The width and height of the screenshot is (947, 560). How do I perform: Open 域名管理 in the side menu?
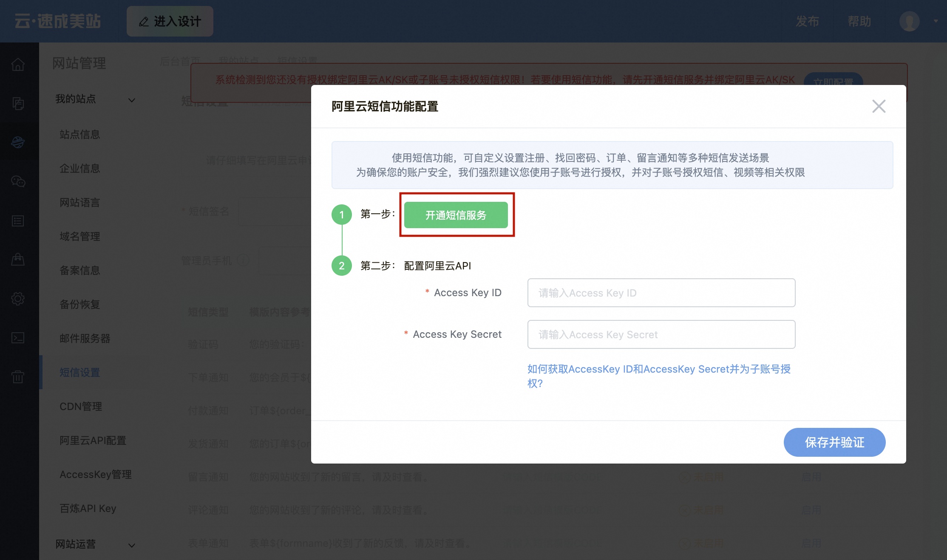coord(80,237)
